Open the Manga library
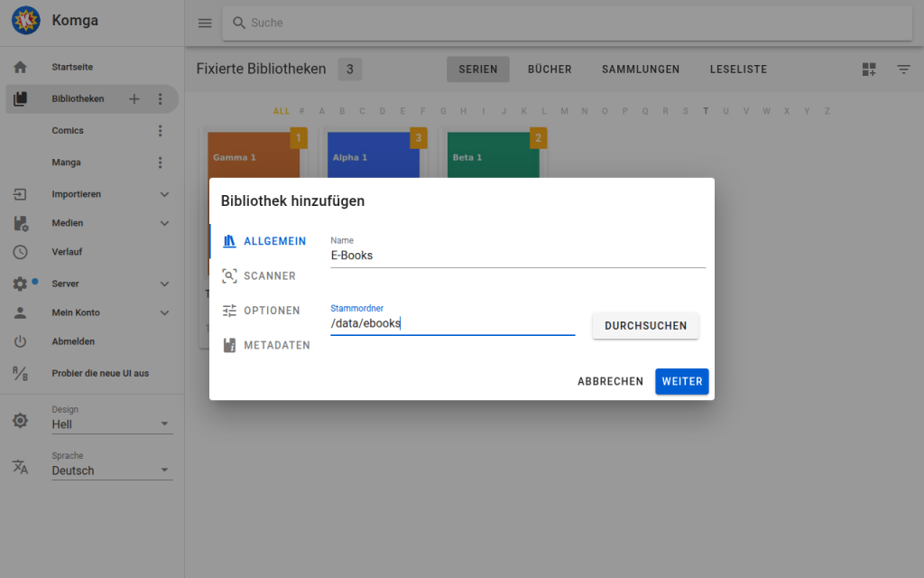The width and height of the screenshot is (924, 578). [x=66, y=163]
